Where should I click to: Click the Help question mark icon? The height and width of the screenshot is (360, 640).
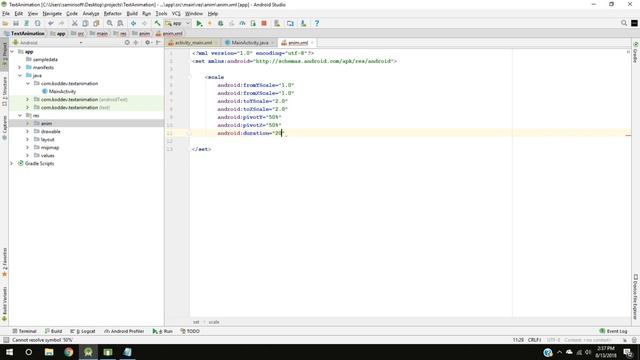pos(317,23)
